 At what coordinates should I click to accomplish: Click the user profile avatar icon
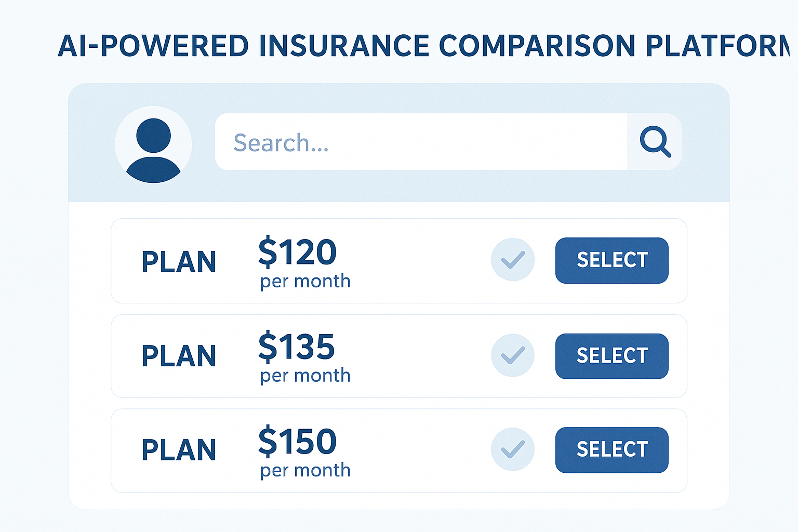[153, 144]
